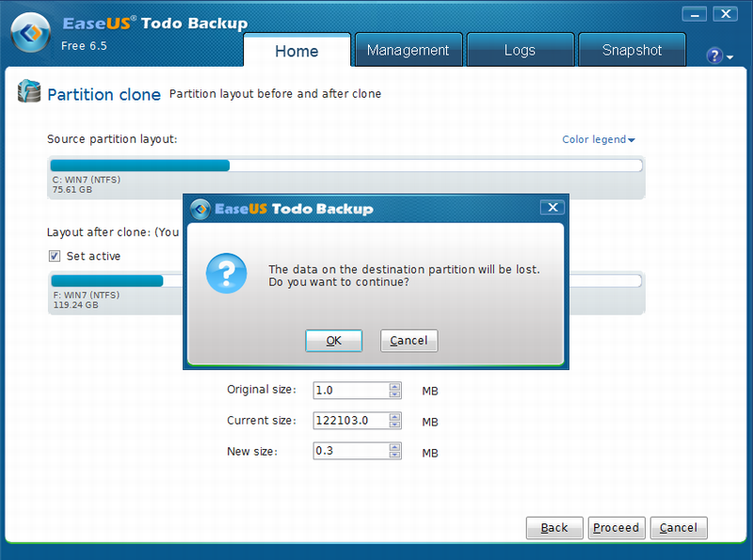The image size is (753, 560).
Task: Click the 'F: WIN7 (NTFS)' label
Action: (87, 295)
